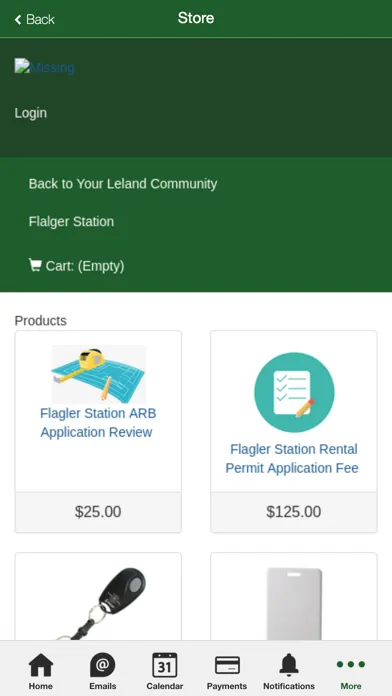Open the Emails icon

click(103, 665)
